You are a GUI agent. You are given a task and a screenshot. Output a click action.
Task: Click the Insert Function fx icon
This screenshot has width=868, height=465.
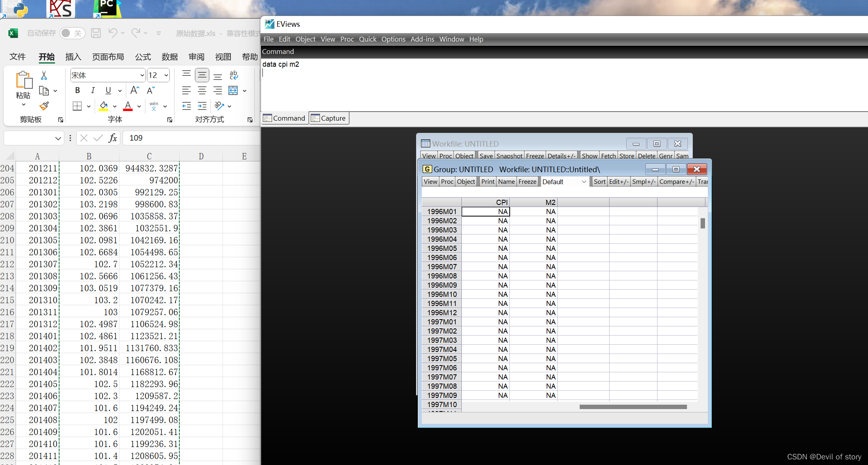113,138
